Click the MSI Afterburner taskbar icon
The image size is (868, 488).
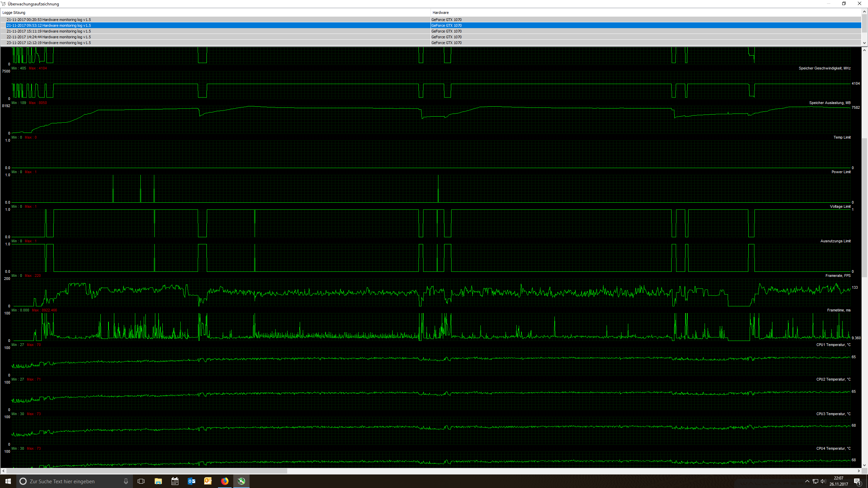tap(241, 481)
